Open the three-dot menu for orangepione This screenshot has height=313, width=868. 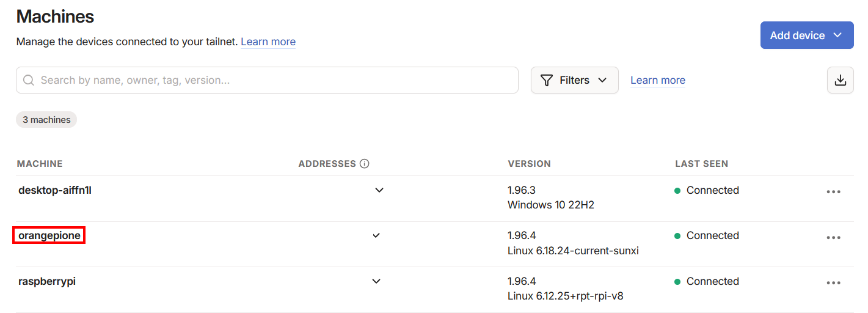tap(833, 237)
